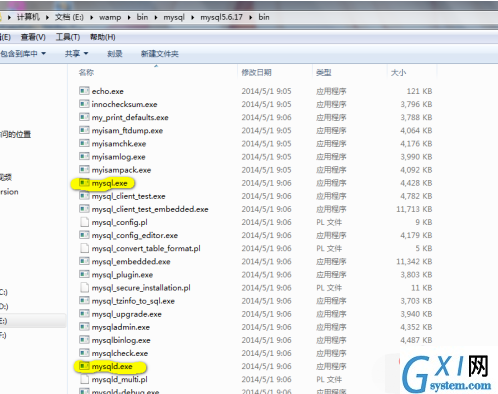
Task: Click the myisamchk.exe file icon
Action: point(84,143)
